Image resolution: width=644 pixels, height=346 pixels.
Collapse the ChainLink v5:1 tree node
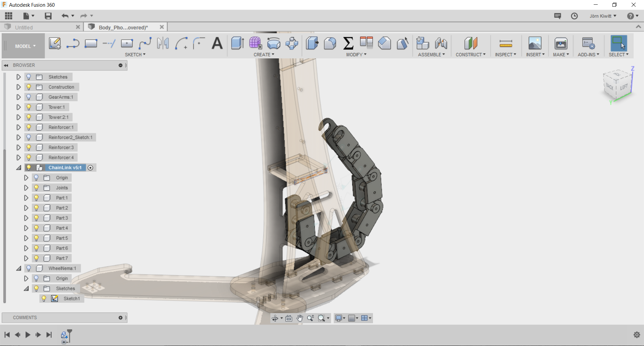point(18,168)
